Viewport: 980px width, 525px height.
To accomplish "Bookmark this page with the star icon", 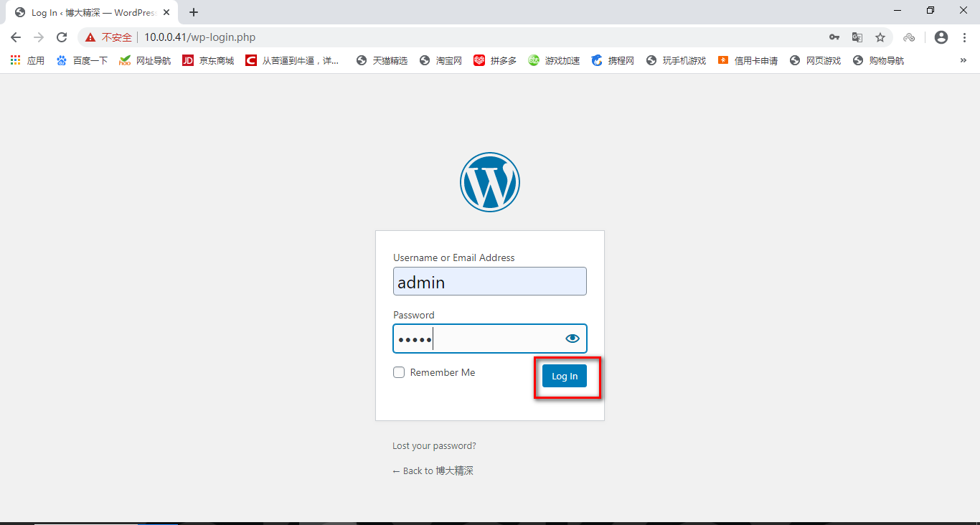I will 880,37.
